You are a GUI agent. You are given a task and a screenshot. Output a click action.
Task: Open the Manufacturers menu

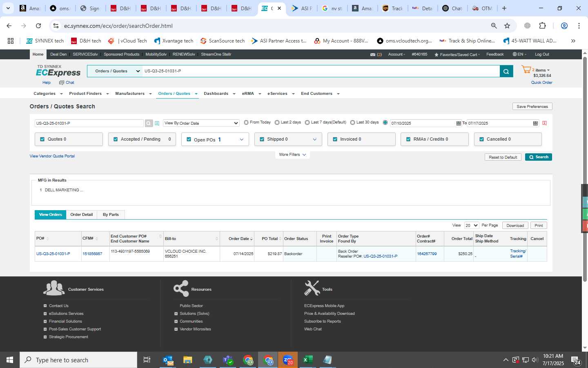(x=133, y=94)
